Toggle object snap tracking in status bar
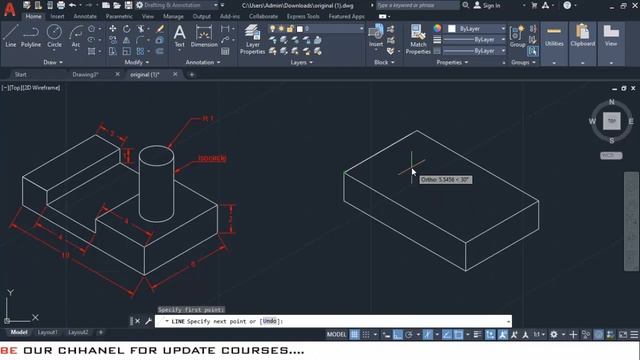This screenshot has height=360, width=640. 447,335
